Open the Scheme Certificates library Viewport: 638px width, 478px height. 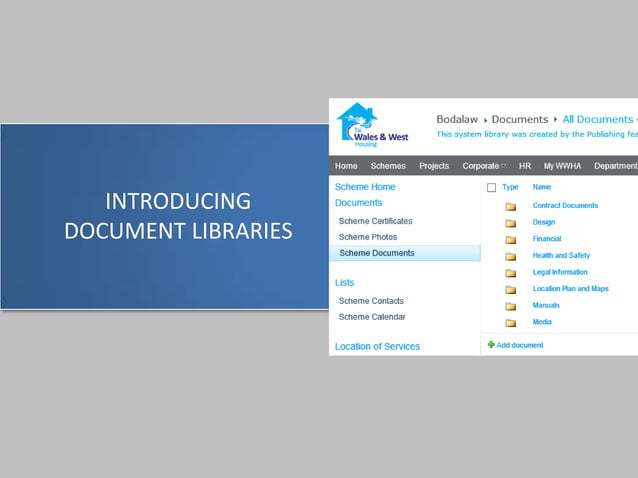[x=376, y=221]
